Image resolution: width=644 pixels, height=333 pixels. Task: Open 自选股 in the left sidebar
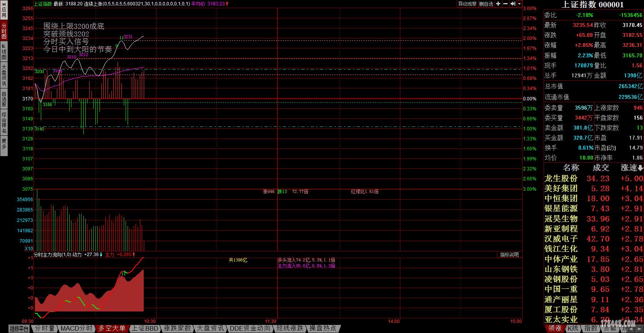(x=4, y=99)
